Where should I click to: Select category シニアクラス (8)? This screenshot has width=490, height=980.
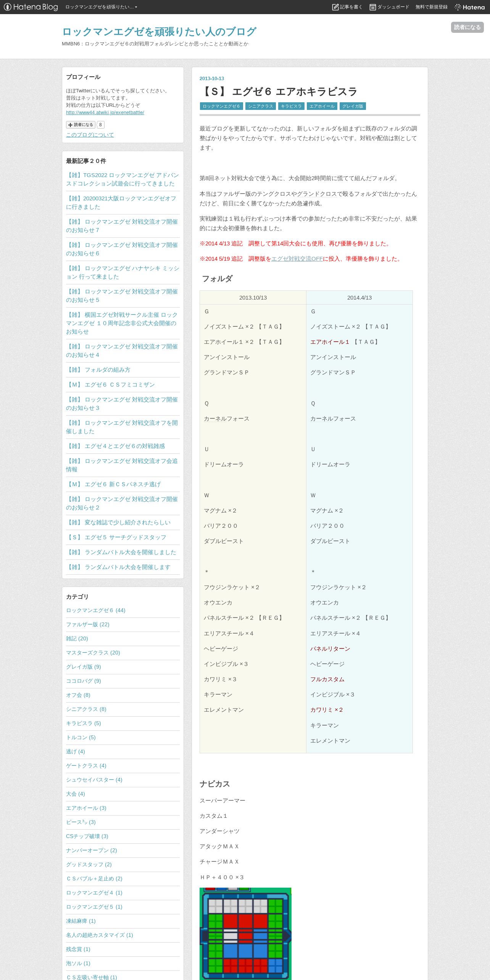coord(86,709)
